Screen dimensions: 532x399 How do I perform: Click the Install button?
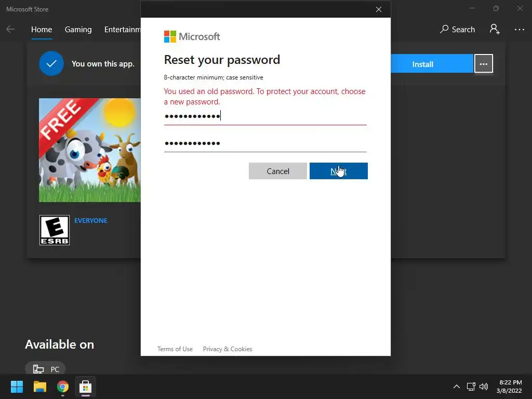tap(432, 63)
